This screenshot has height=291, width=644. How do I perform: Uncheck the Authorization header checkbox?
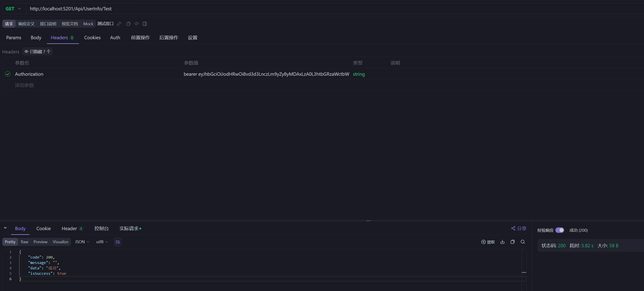pos(8,74)
